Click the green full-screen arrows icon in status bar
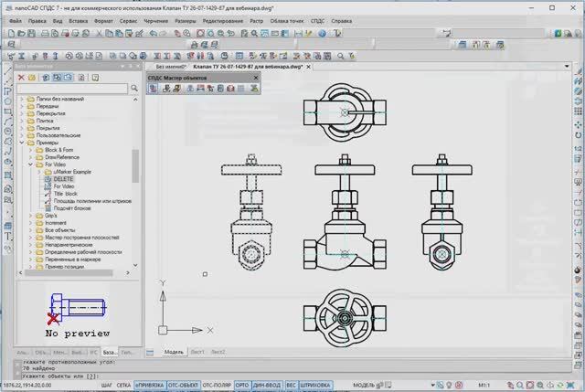585x392 pixels. click(570, 386)
